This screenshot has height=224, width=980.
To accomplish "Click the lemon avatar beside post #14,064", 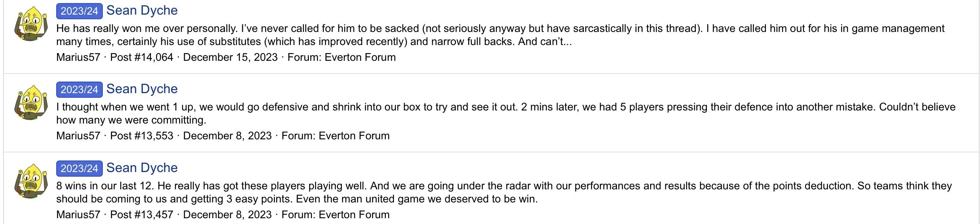I will [x=31, y=26].
